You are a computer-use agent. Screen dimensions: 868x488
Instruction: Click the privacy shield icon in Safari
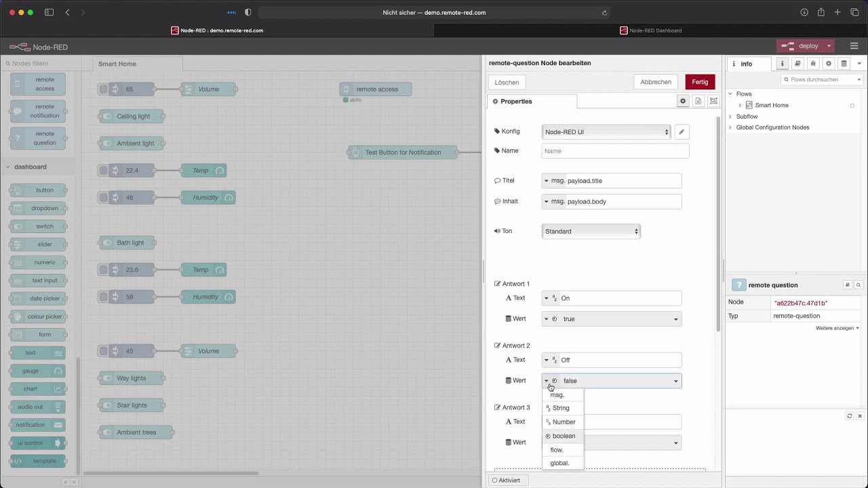tap(248, 12)
